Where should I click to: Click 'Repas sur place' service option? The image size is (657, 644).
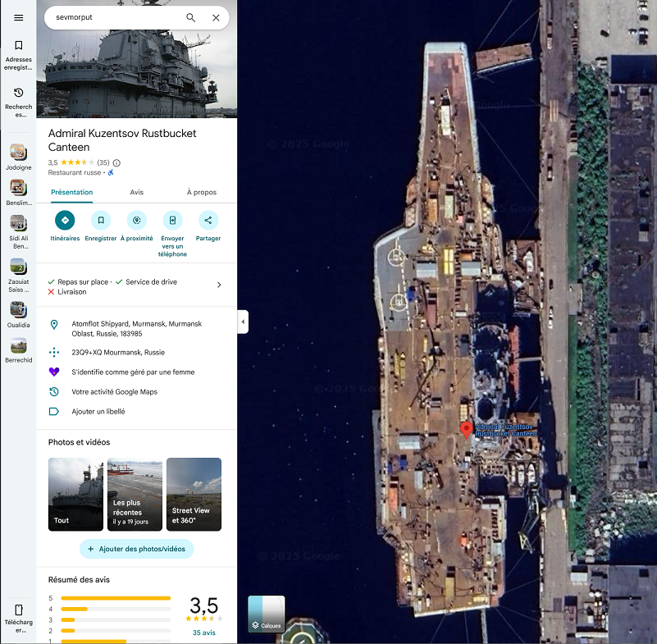tap(83, 282)
